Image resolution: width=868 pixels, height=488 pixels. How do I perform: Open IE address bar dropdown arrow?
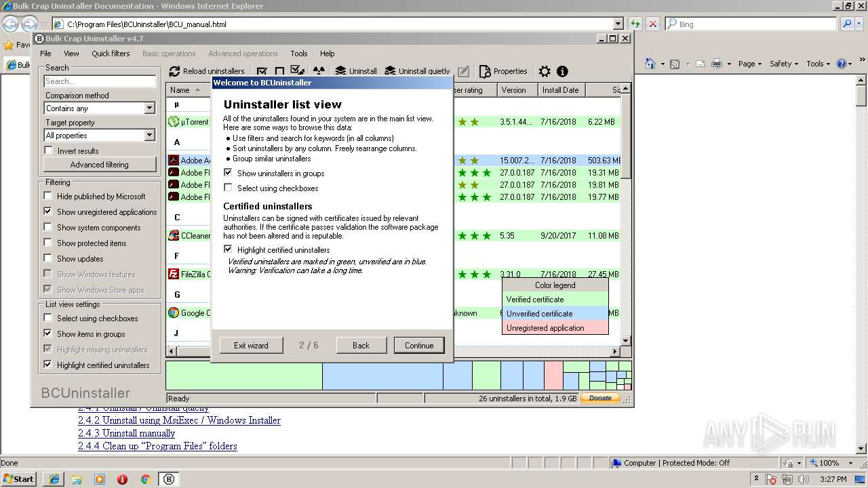pos(617,24)
